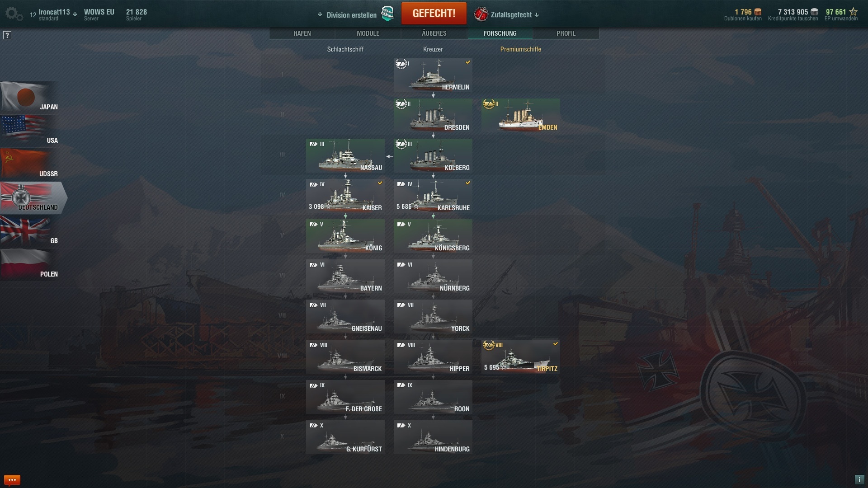Select the Japan nation flag
The image size is (868, 488).
point(30,98)
